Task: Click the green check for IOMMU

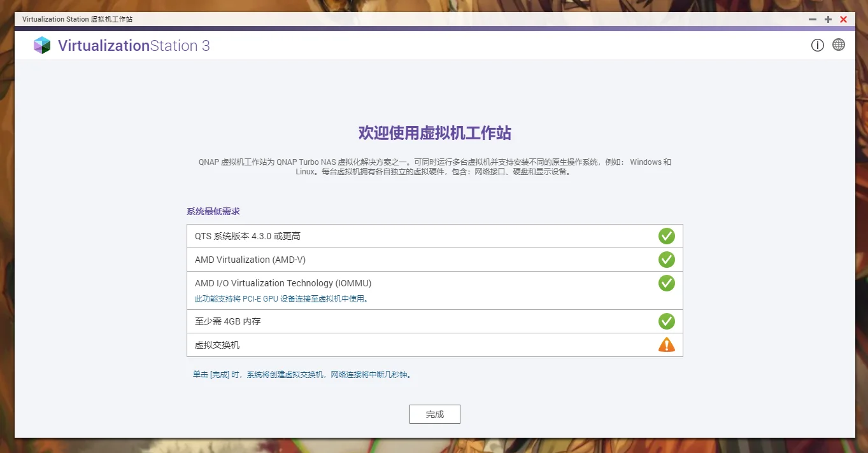Action: (x=666, y=283)
